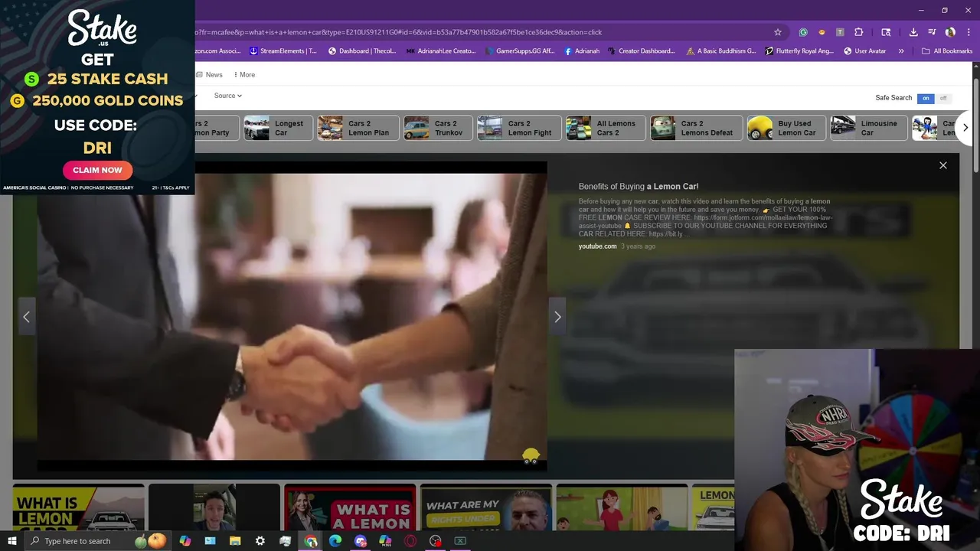Switch to Google Chrome in the taskbar

310,541
